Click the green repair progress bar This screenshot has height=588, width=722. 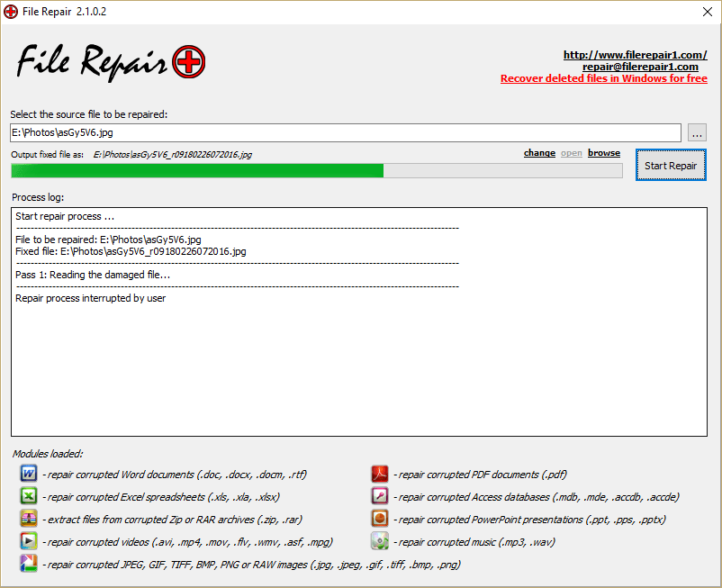317,171
